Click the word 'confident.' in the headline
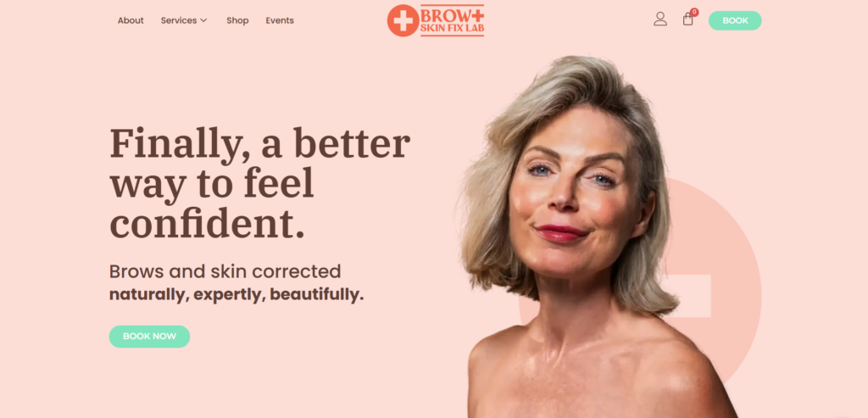Viewport: 868px width, 418px height. pyautogui.click(x=207, y=224)
